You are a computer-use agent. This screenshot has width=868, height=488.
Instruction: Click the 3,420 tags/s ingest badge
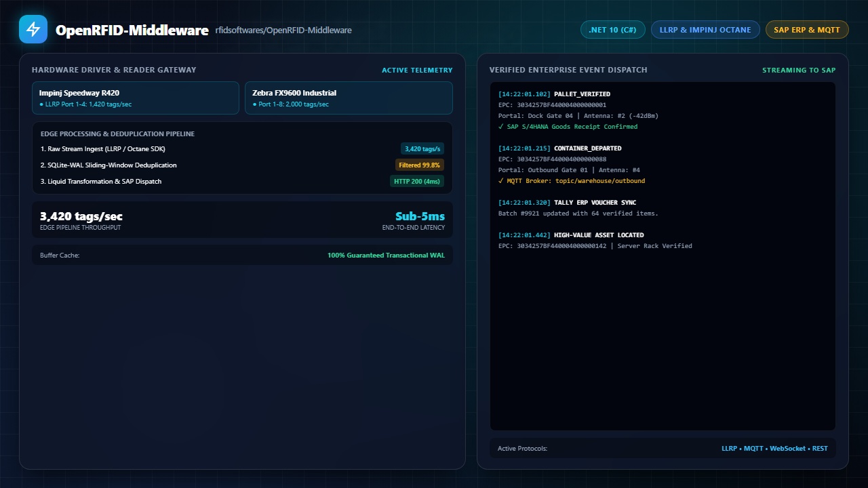tap(422, 149)
